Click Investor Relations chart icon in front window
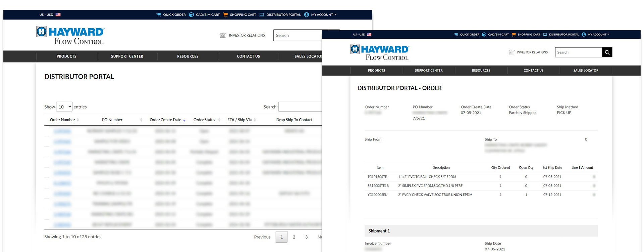This screenshot has width=644, height=252. point(512,52)
